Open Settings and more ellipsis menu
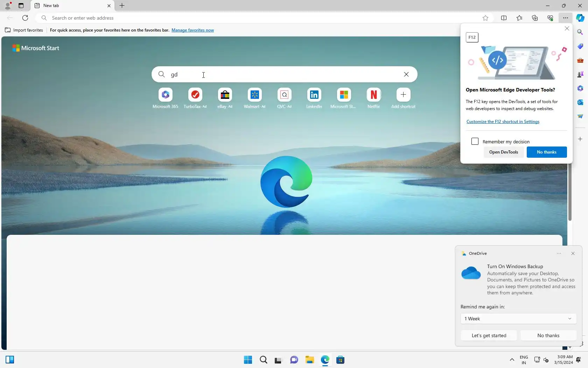This screenshot has width=588, height=368. click(x=566, y=18)
